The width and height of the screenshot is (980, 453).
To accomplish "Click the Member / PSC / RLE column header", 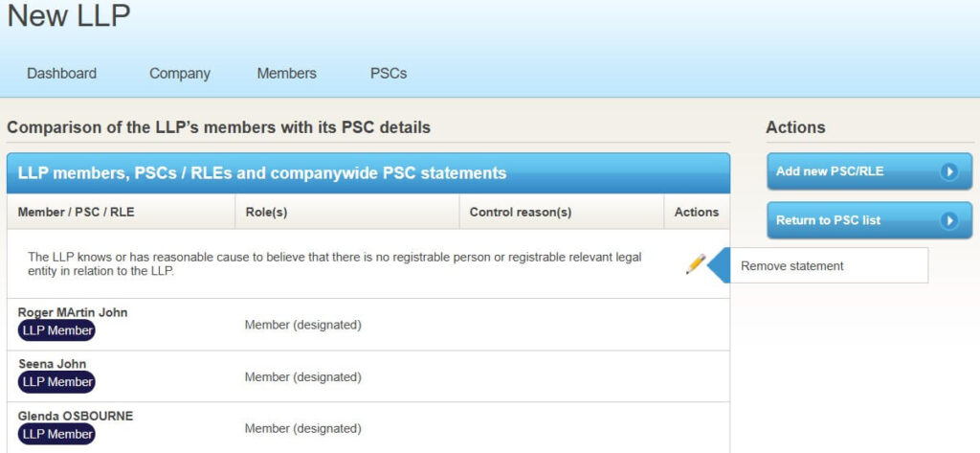I will 76,213.
